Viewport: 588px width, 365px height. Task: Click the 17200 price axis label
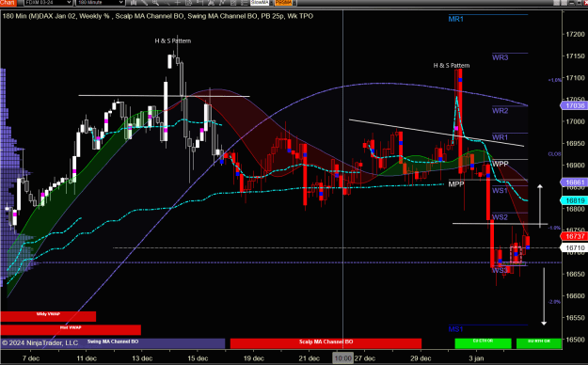pos(575,34)
